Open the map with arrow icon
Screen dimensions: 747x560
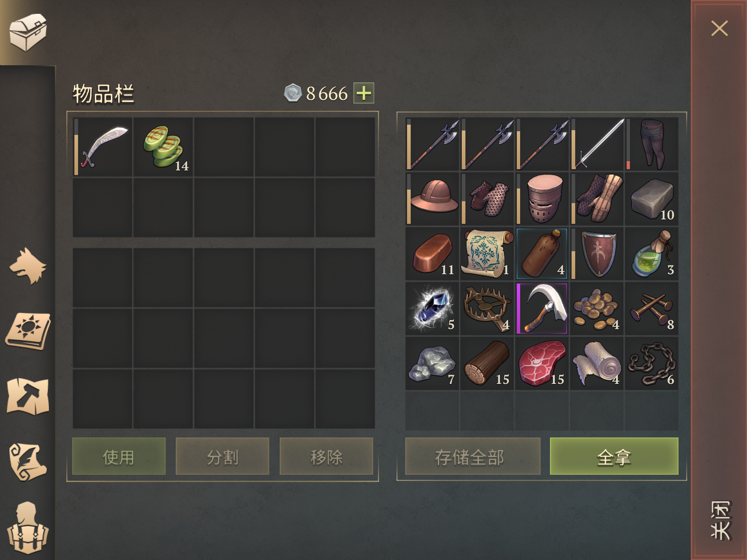coord(28,396)
